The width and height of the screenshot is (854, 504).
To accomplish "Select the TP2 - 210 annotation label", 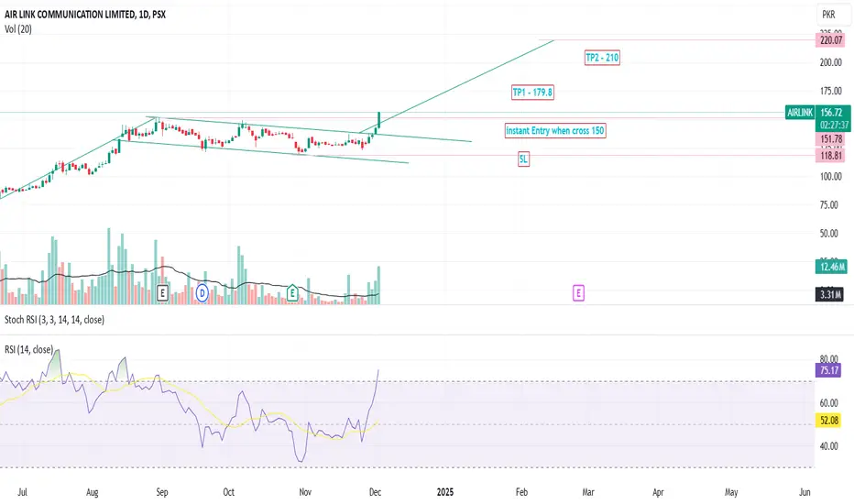I will click(602, 57).
